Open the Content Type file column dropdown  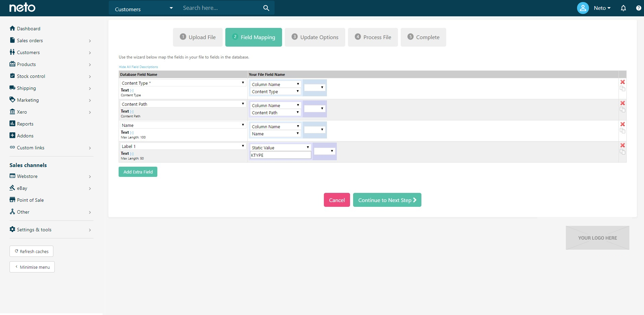[275, 92]
